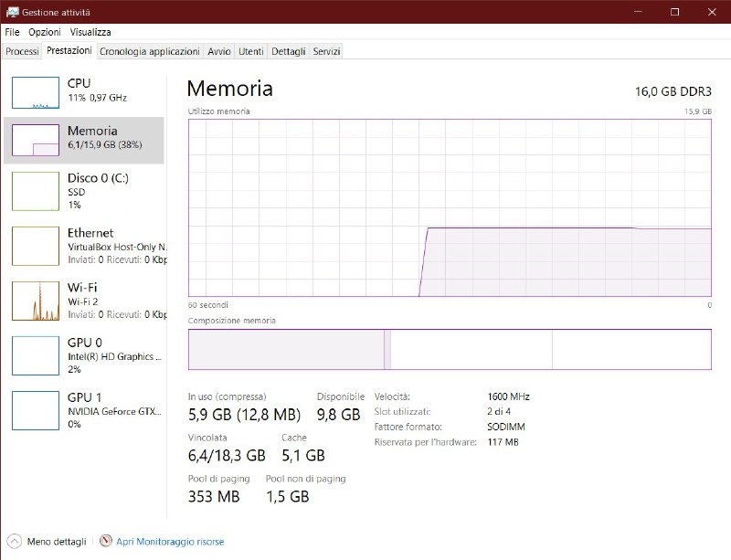
Task: Open Disco 0 (C:) performance graph
Action: (x=35, y=191)
